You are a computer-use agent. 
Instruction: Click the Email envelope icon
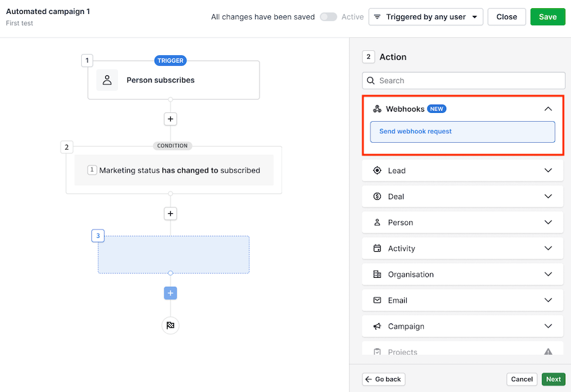377,300
